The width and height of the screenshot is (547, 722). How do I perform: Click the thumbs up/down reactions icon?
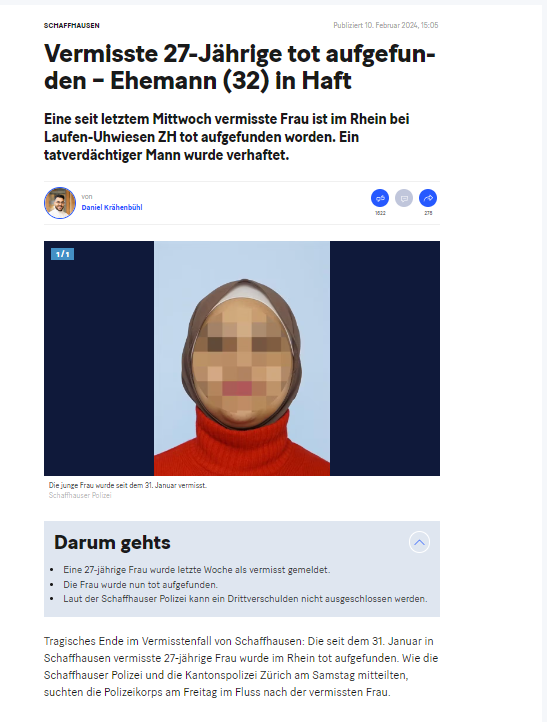click(380, 198)
